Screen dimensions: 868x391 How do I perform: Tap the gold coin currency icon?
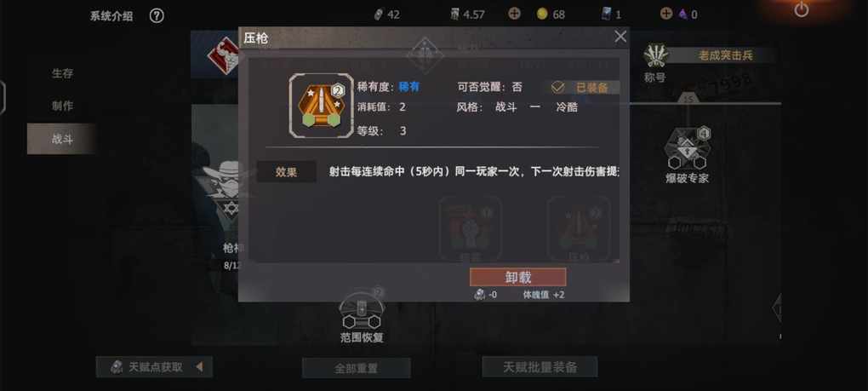click(x=542, y=14)
